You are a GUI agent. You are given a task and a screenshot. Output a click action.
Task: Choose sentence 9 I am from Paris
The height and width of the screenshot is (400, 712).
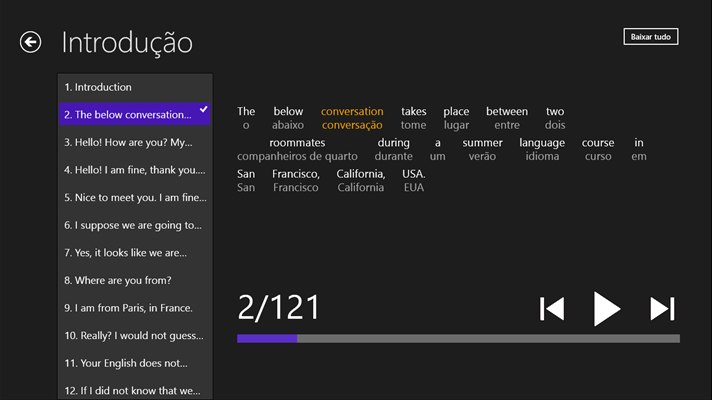point(135,308)
